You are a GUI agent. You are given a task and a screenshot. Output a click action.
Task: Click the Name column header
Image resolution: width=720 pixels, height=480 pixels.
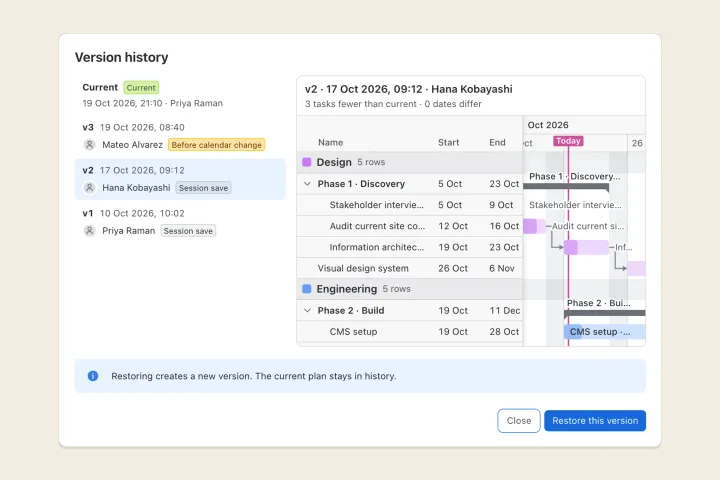331,142
